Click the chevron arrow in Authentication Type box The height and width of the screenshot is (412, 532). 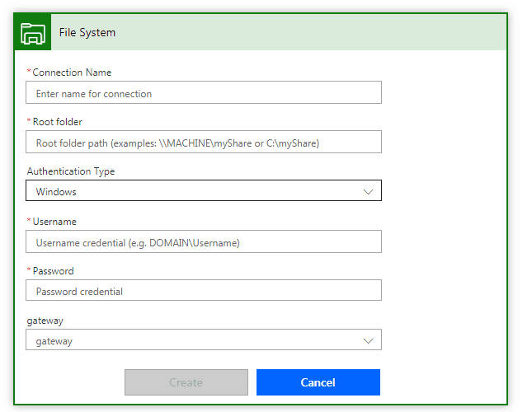[369, 191]
